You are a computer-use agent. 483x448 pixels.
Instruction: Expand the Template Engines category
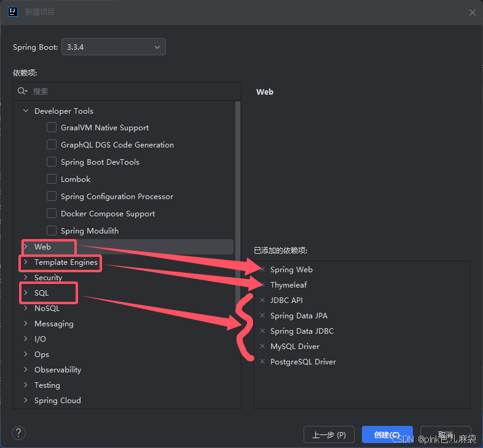(x=26, y=262)
